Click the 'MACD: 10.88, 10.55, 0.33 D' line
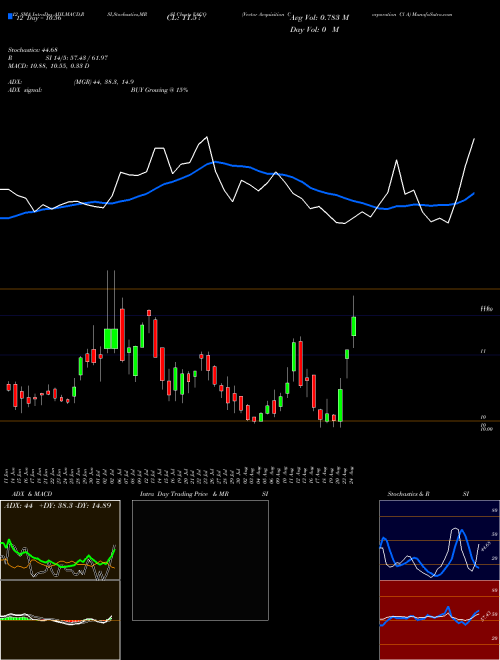Viewport: 500px width, 660px height. (48, 66)
